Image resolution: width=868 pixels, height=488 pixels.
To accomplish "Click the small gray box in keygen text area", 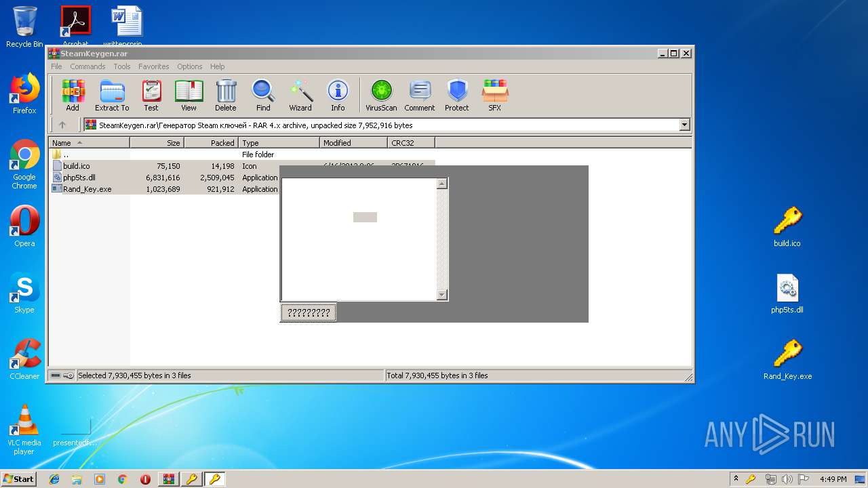I will pos(365,217).
